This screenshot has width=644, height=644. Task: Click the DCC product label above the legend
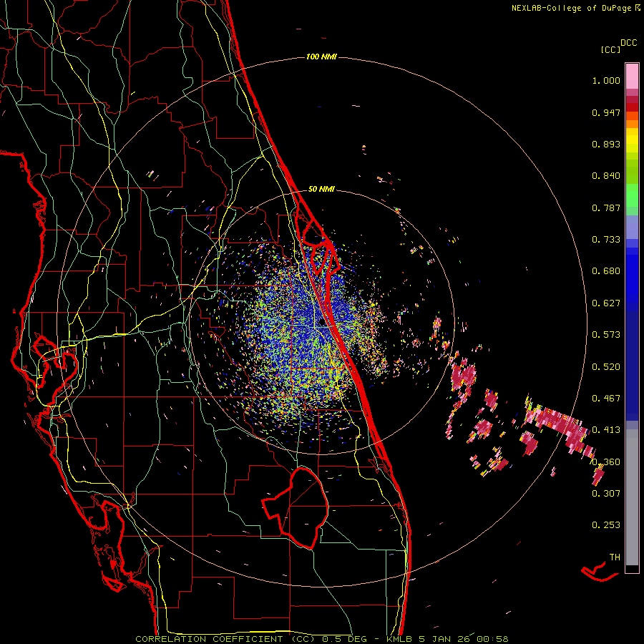tap(629, 43)
